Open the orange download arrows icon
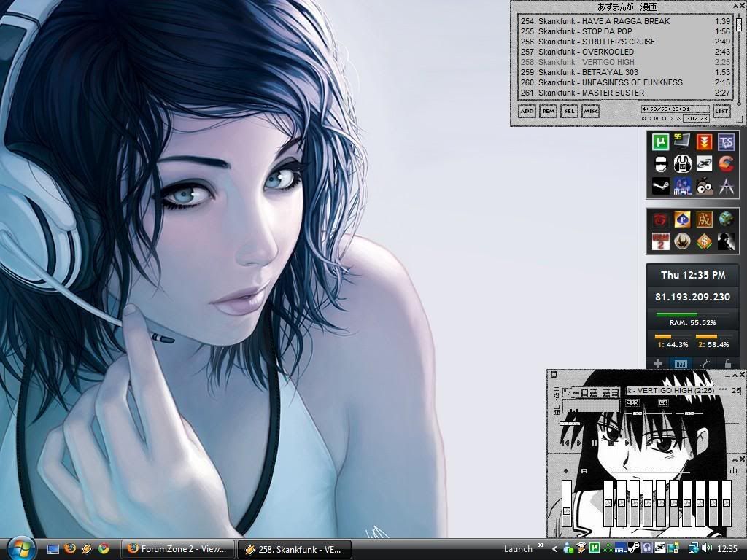 click(704, 142)
